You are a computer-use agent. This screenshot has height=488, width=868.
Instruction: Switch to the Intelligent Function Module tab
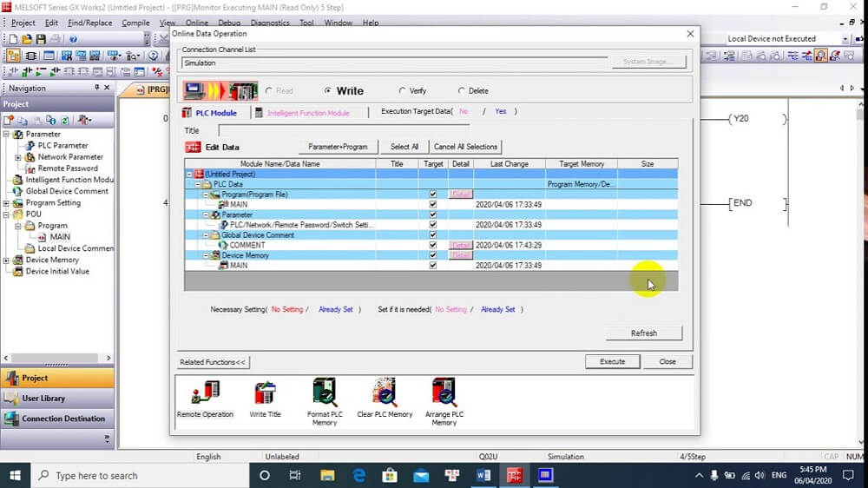click(x=307, y=113)
